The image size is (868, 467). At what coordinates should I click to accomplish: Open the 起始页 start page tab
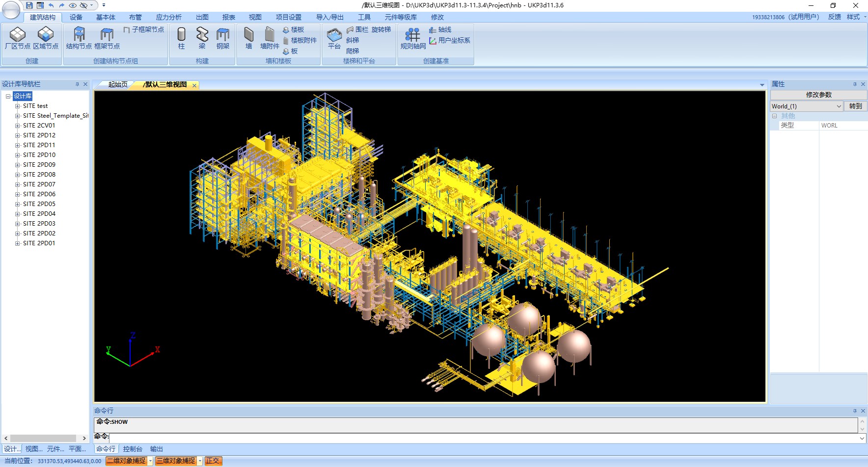(x=118, y=84)
